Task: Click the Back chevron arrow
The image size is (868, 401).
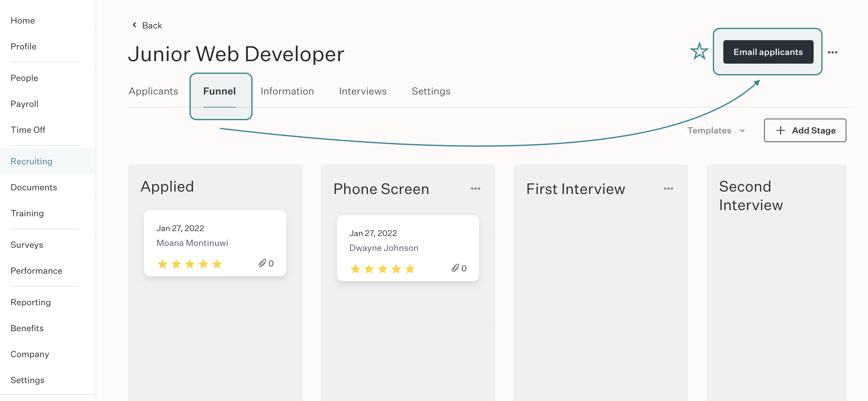Action: pyautogui.click(x=134, y=25)
